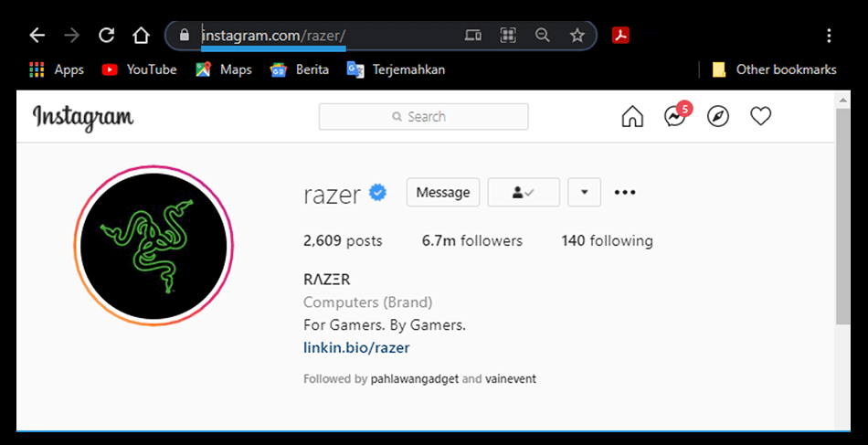868x445 pixels.
Task: Open the YouTube bookmark
Action: [x=140, y=69]
